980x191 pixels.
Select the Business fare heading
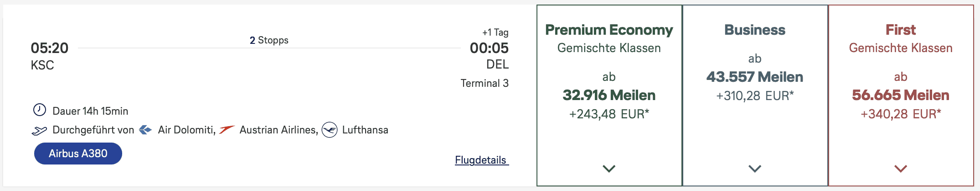[x=755, y=30]
